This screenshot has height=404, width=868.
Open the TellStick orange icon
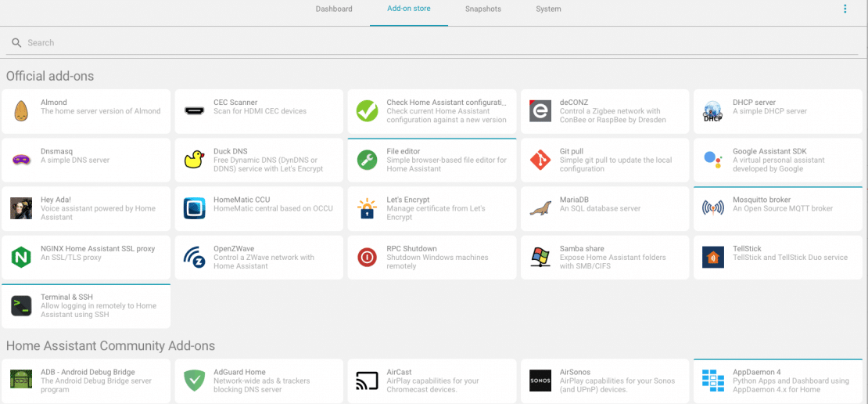coord(713,257)
